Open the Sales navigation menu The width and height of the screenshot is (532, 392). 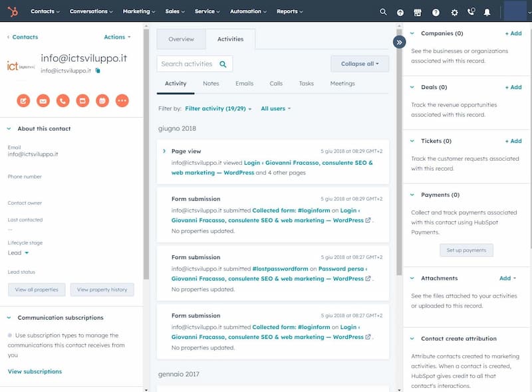175,11
